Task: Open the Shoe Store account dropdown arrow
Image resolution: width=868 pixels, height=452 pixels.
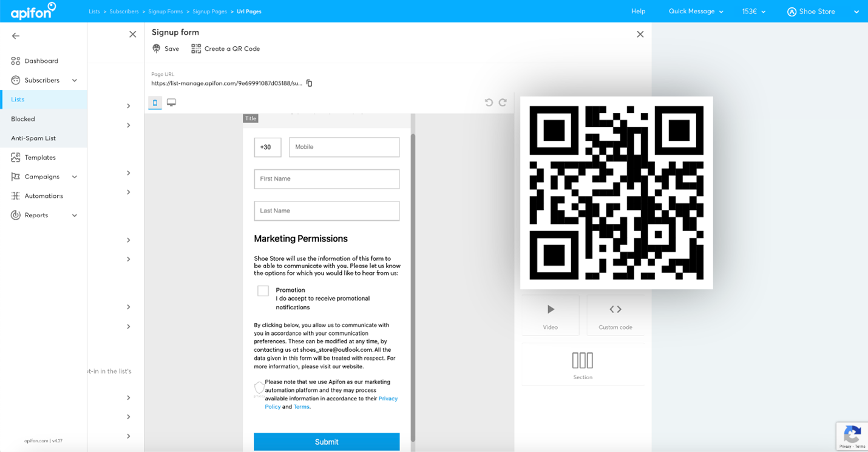Action: click(x=856, y=12)
